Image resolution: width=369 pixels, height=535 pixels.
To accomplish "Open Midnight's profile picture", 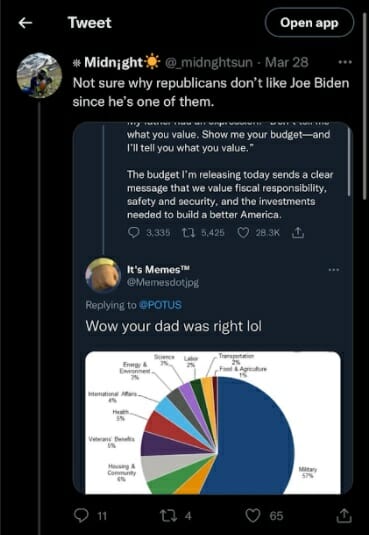I will point(39,75).
